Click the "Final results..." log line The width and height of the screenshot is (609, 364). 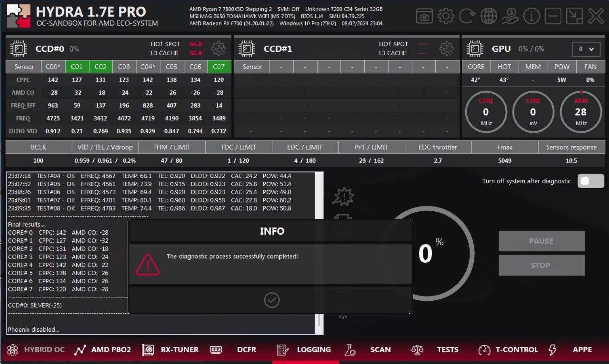(x=26, y=224)
